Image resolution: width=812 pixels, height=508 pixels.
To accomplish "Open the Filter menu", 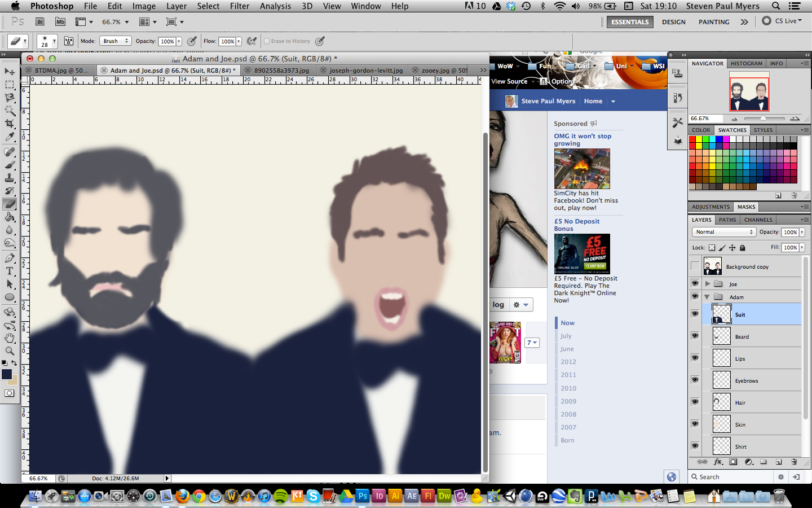I will (x=240, y=6).
